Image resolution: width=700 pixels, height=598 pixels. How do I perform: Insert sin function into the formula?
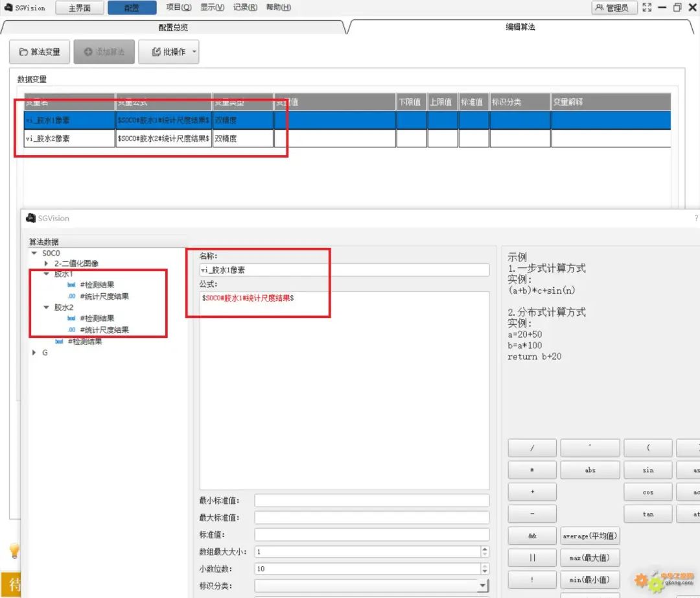647,470
